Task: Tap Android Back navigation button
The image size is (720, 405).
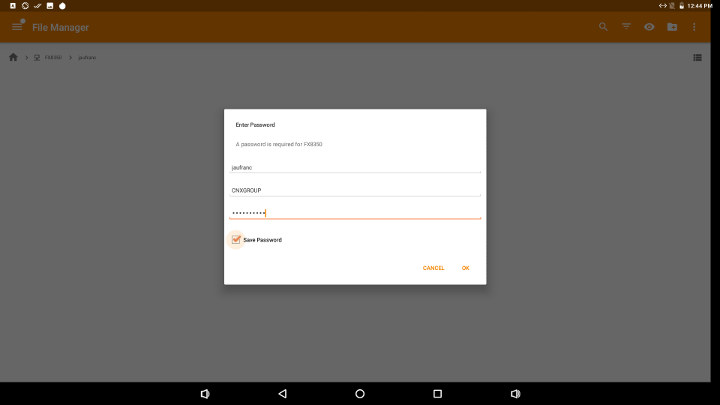Action: tap(283, 394)
